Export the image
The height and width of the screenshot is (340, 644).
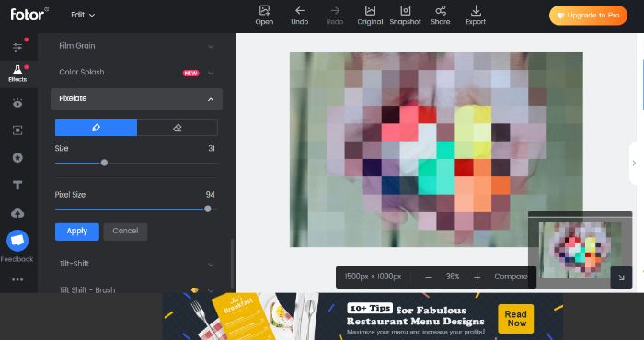[x=476, y=16]
